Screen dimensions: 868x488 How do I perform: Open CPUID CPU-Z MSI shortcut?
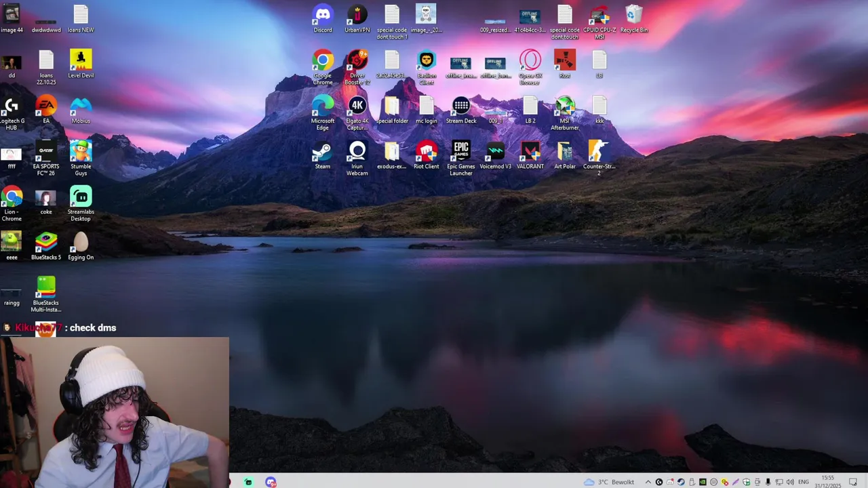pos(599,22)
